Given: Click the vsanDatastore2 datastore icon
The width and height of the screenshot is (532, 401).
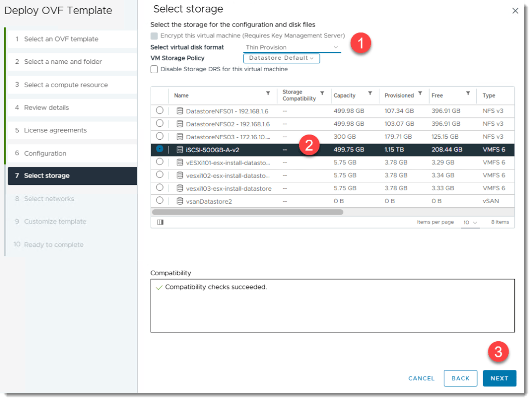Looking at the screenshot, I should 180,201.
